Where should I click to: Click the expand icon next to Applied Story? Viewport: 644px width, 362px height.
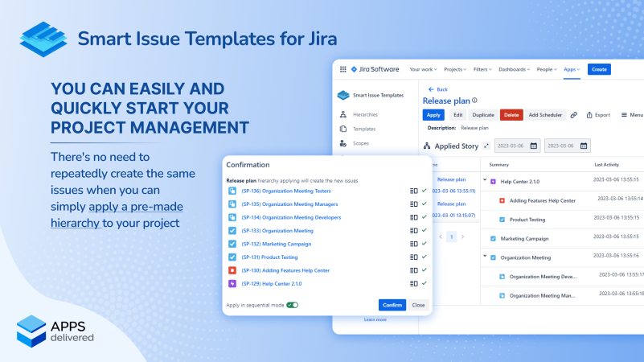(486, 146)
